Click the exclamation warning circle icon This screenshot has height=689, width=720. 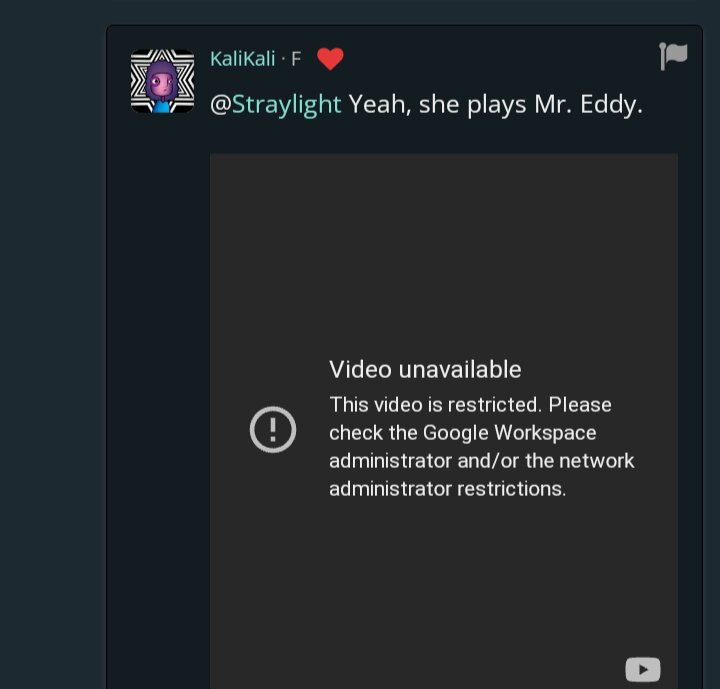(x=272, y=430)
